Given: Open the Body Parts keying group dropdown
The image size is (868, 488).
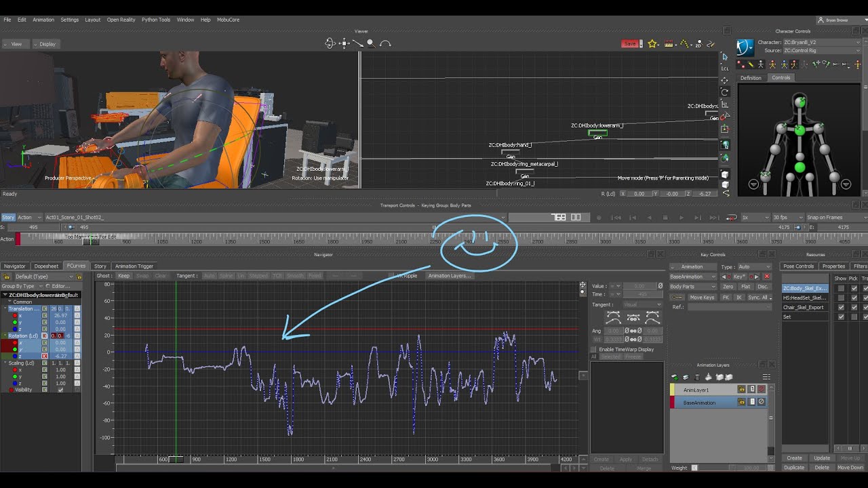Looking at the screenshot, I should pyautogui.click(x=693, y=287).
